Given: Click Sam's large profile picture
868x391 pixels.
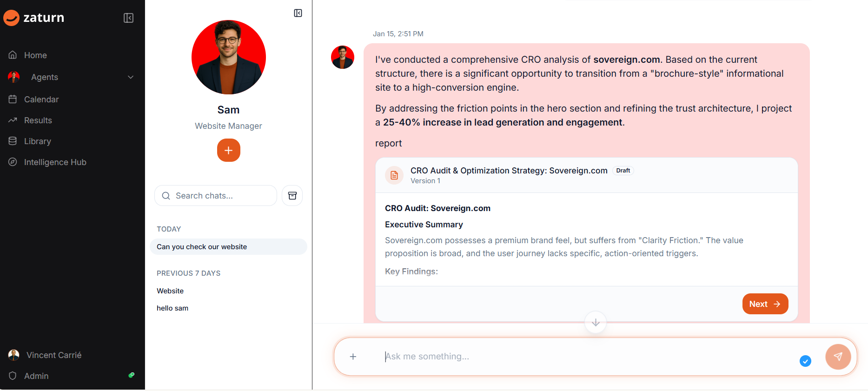Looking at the screenshot, I should 228,57.
